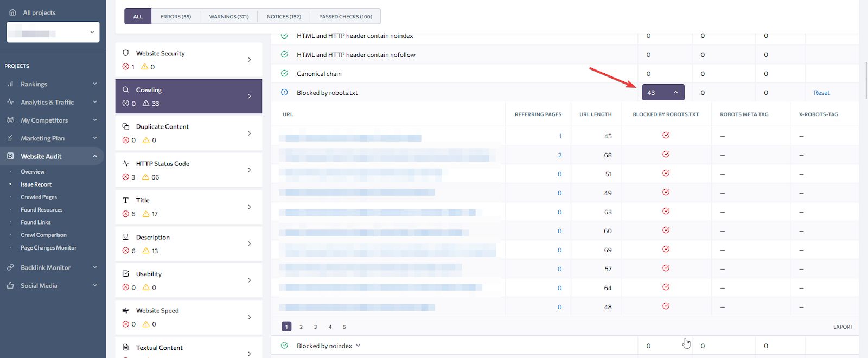
Task: Open All projects home icon
Action: [x=12, y=12]
